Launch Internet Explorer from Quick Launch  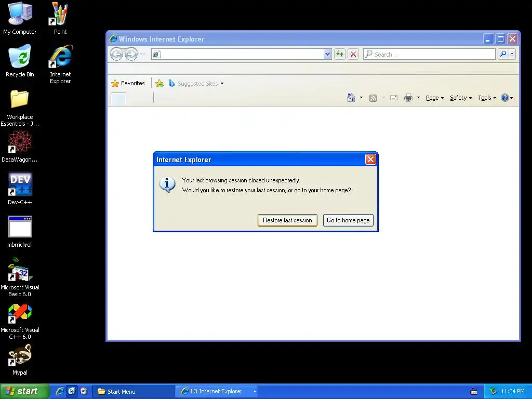click(60, 391)
